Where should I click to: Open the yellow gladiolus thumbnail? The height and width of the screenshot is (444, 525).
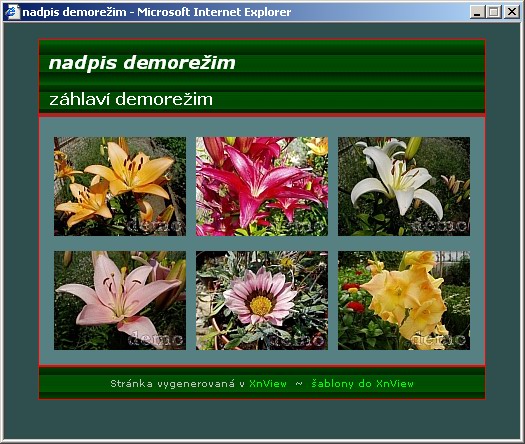coord(404,300)
